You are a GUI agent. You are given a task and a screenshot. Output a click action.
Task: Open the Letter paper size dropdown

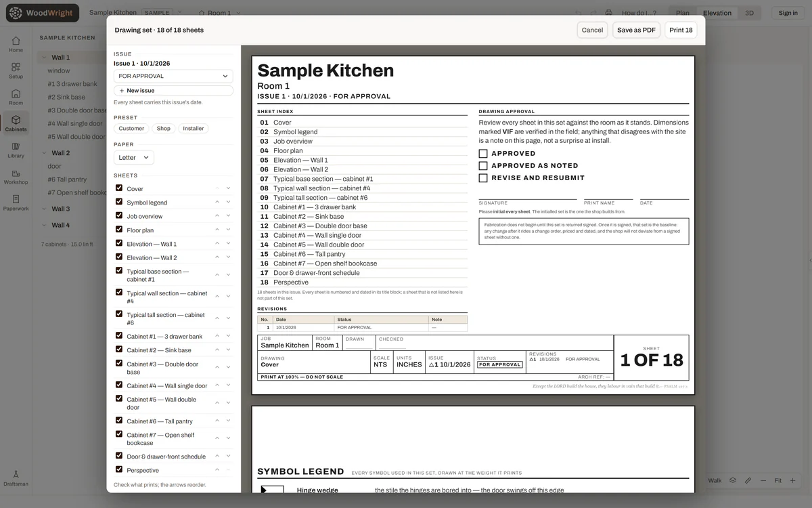click(133, 157)
